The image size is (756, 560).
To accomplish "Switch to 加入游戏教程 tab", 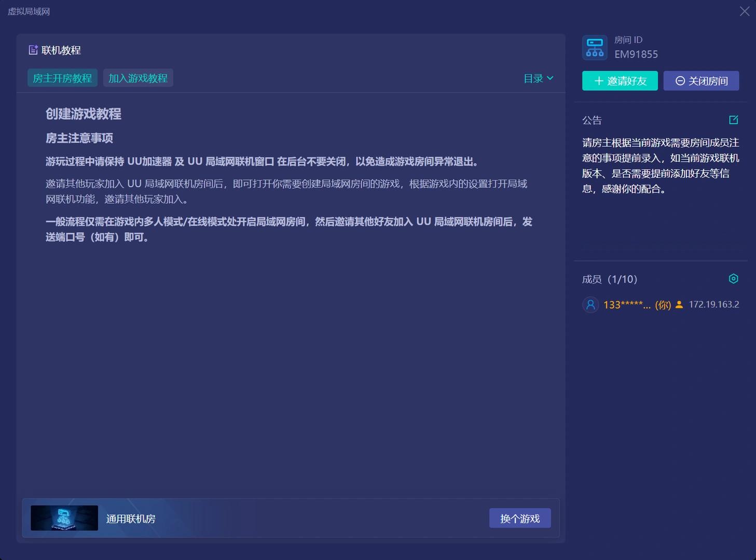I will click(138, 78).
